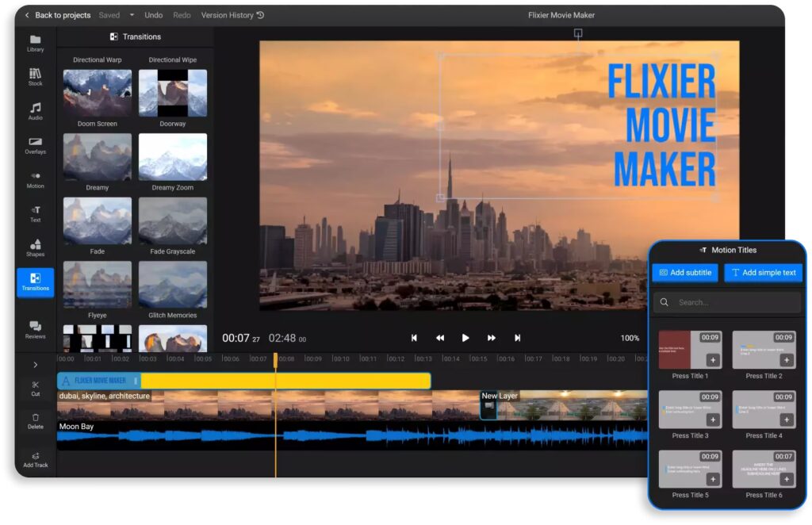This screenshot has height=525, width=812.
Task: Open the Motion panel
Action: tap(35, 179)
